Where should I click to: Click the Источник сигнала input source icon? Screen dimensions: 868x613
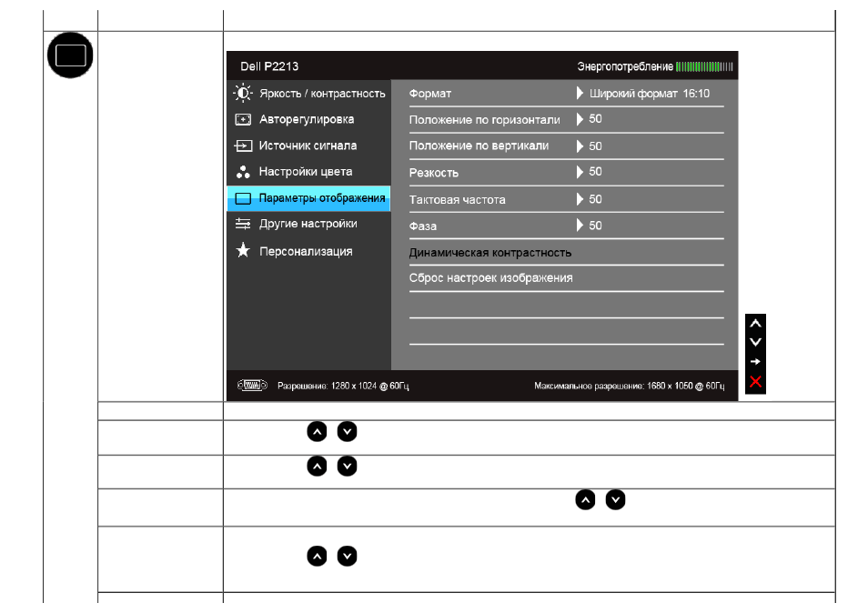pyautogui.click(x=242, y=146)
